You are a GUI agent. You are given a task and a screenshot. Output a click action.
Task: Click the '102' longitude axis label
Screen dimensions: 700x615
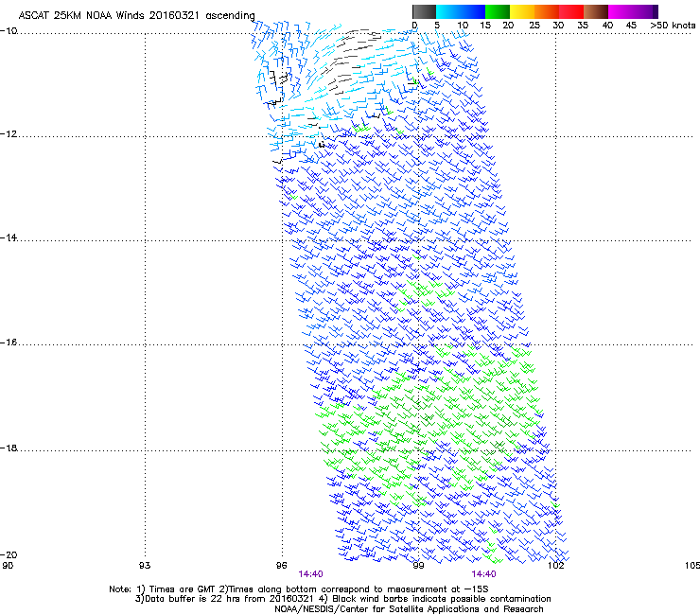[555, 566]
